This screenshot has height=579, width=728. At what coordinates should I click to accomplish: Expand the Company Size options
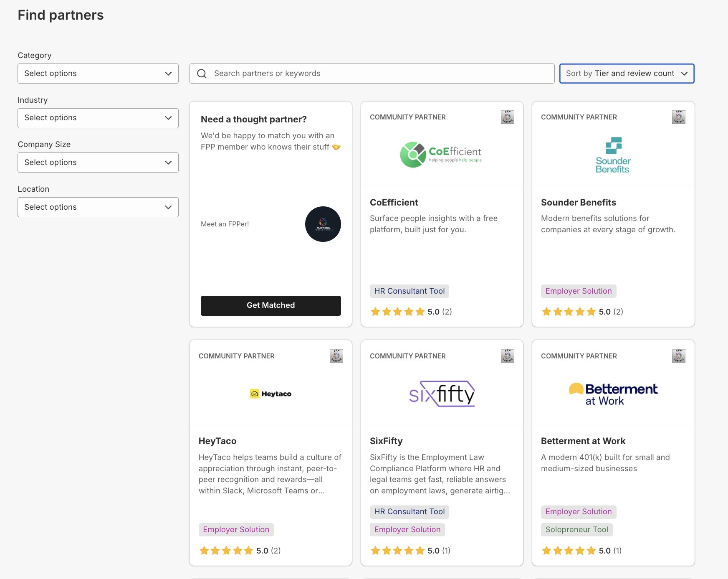98,163
